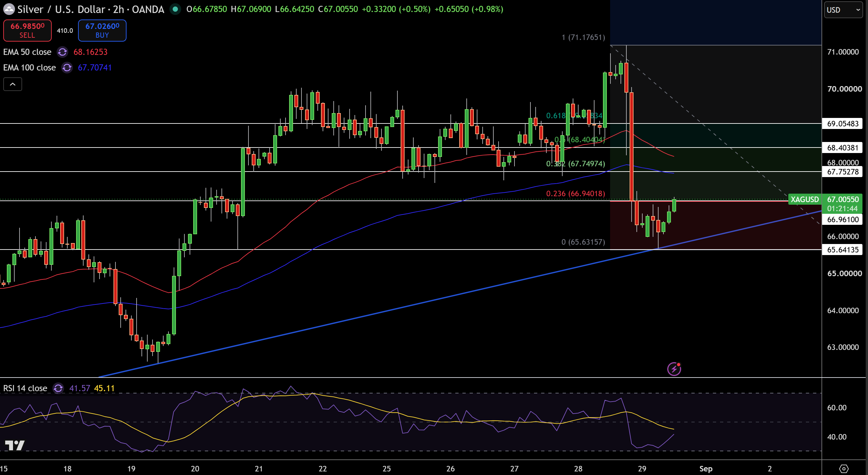Viewport: 868px width, 475px height.
Task: Select the EMA 100 close indicator label
Action: coord(30,68)
